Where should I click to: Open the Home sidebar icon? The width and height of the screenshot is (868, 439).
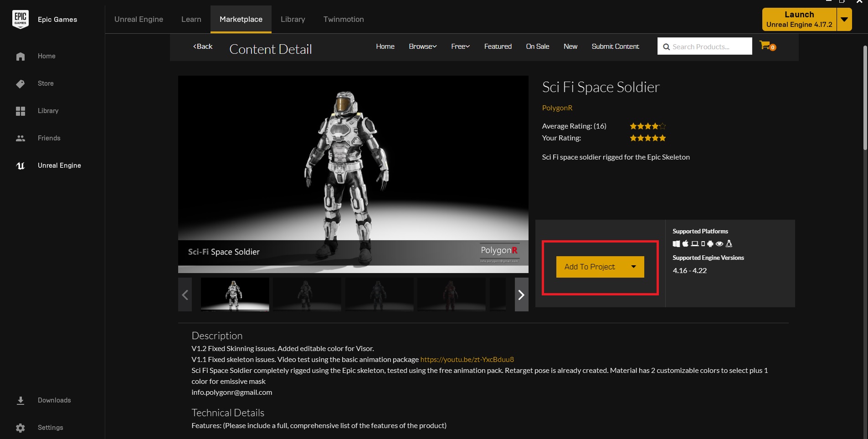point(21,56)
